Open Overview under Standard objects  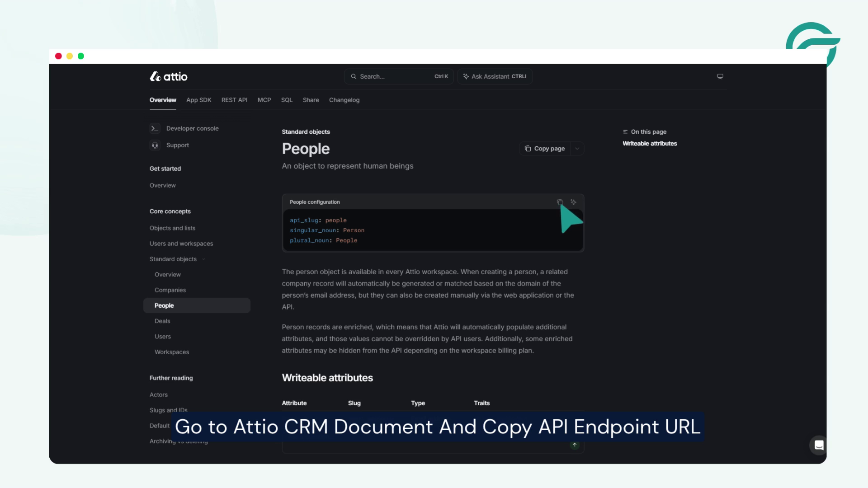pos(168,274)
